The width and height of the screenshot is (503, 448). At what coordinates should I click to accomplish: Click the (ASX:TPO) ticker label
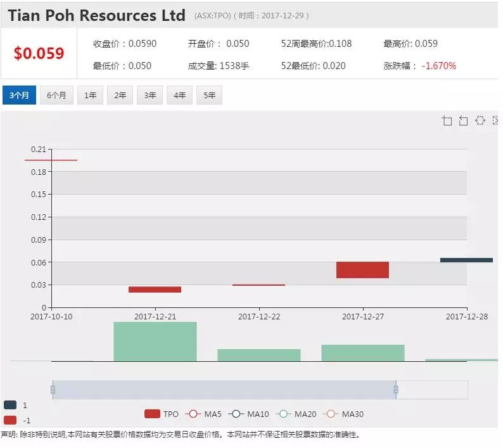click(212, 16)
